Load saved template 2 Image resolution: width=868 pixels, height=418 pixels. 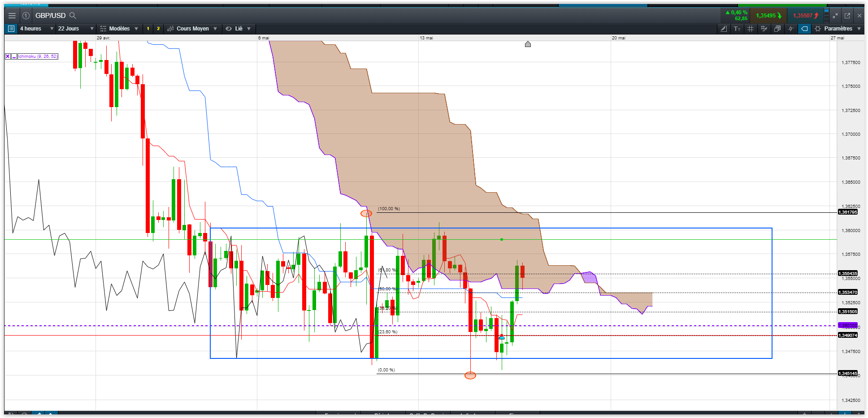click(158, 29)
